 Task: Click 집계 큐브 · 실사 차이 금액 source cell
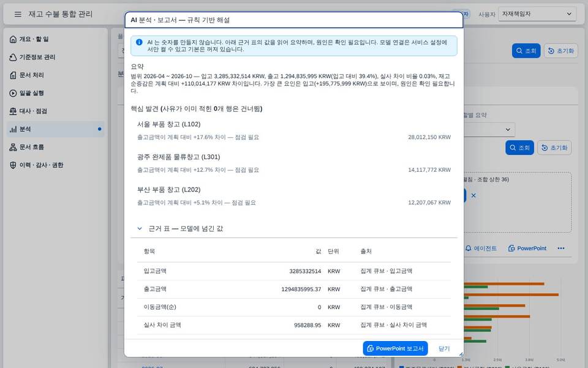[x=393, y=325]
